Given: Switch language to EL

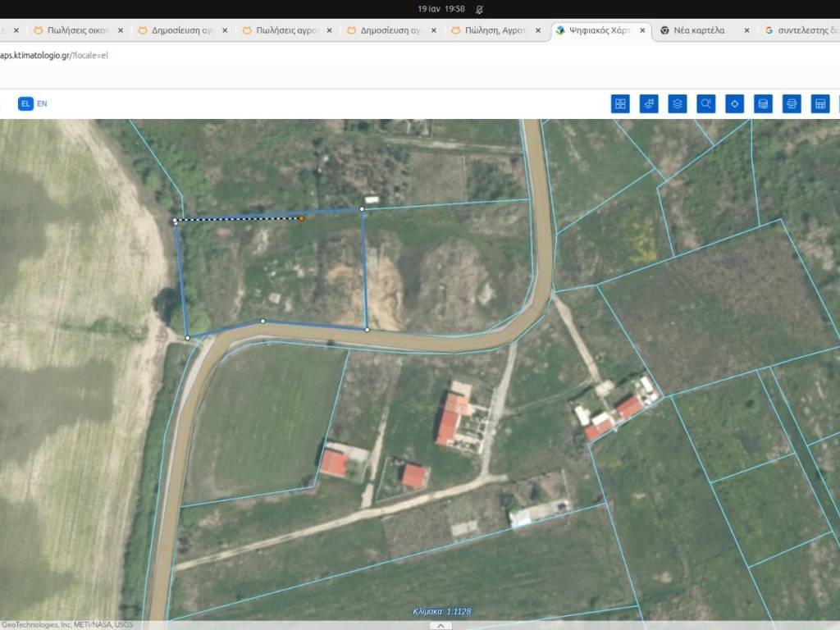Looking at the screenshot, I should 25,104.
